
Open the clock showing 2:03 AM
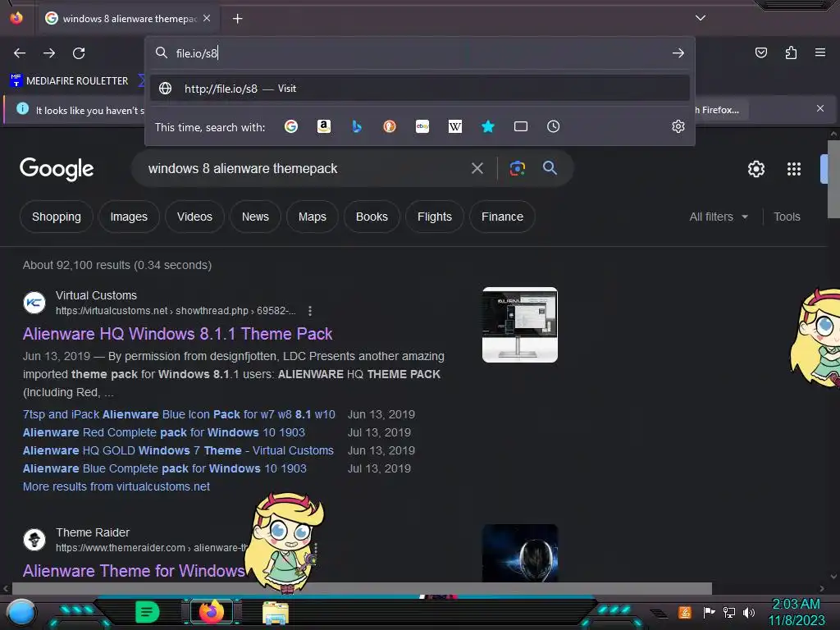click(797, 612)
